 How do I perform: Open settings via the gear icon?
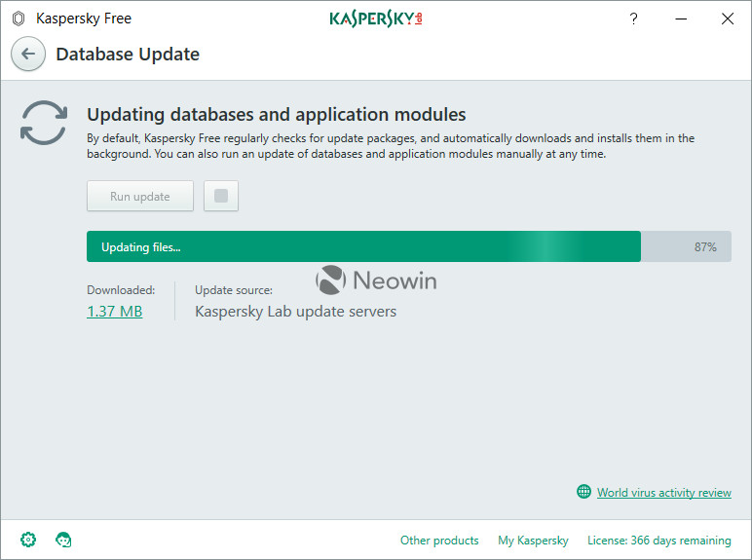click(28, 540)
